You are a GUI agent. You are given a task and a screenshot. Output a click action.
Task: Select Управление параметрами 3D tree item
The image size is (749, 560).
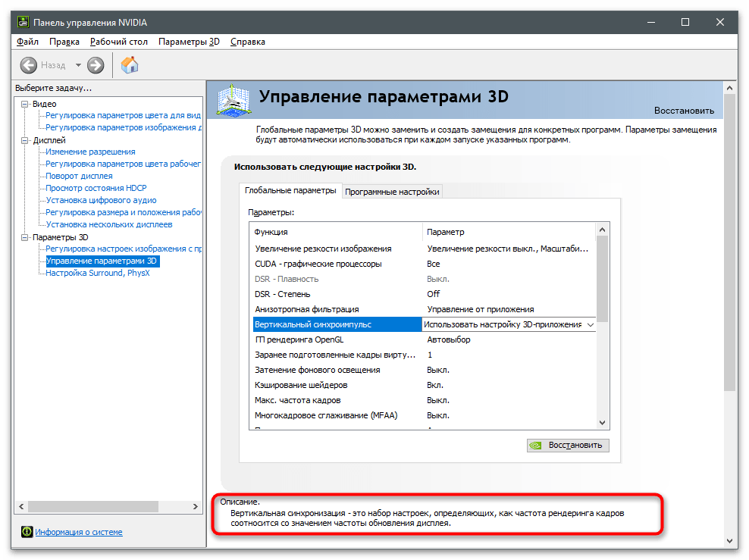pyautogui.click(x=102, y=261)
